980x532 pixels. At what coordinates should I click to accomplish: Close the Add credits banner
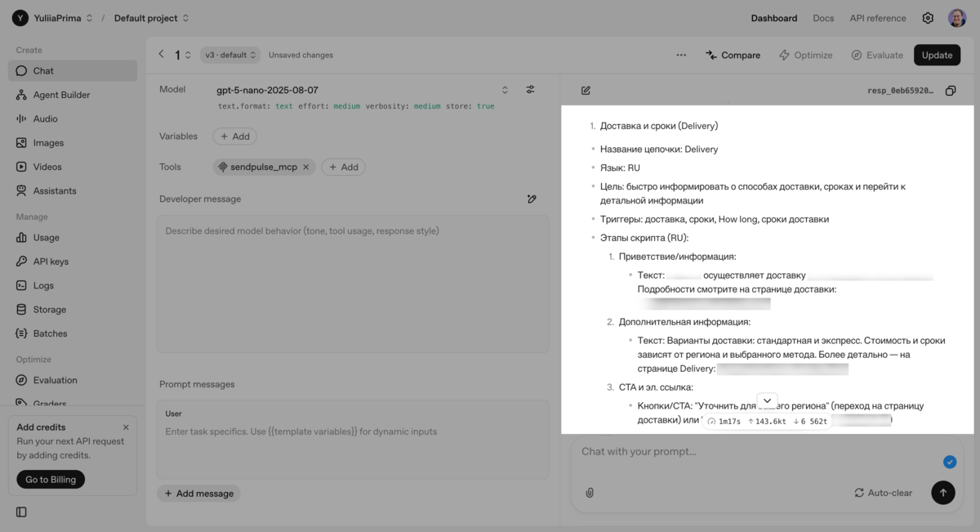tap(126, 427)
